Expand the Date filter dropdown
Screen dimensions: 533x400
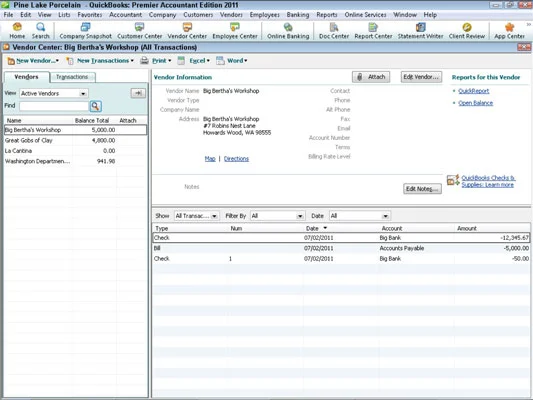[385, 216]
